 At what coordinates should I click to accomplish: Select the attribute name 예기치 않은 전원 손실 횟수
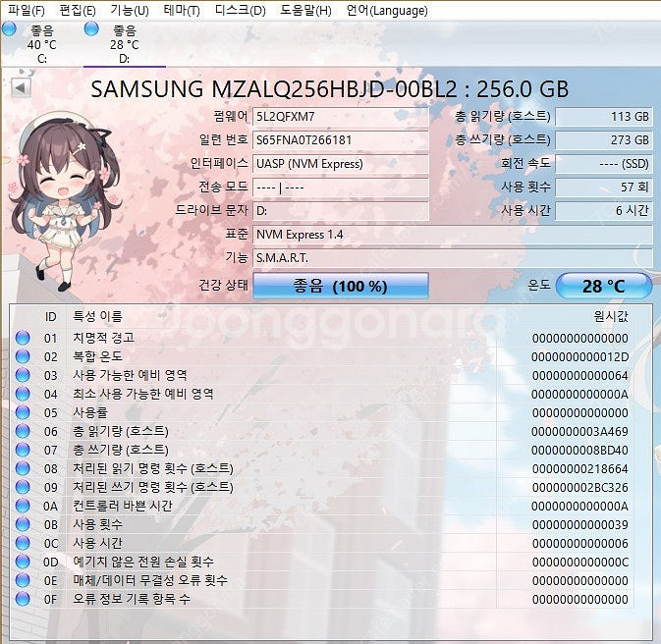pos(143,562)
